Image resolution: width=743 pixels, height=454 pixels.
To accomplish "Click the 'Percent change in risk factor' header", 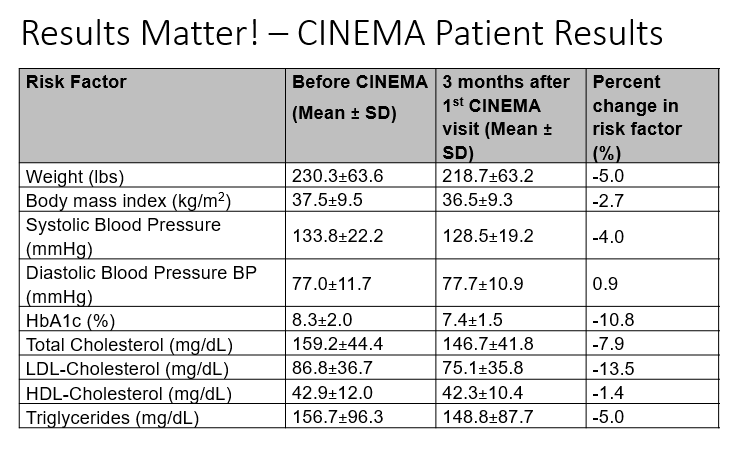I will (637, 116).
